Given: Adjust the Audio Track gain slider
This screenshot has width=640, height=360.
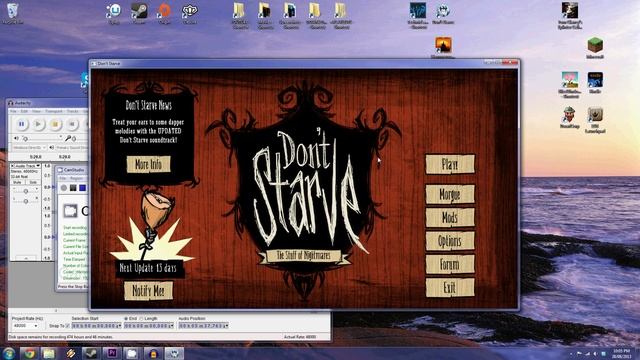Looking at the screenshot, I should pos(25,191).
